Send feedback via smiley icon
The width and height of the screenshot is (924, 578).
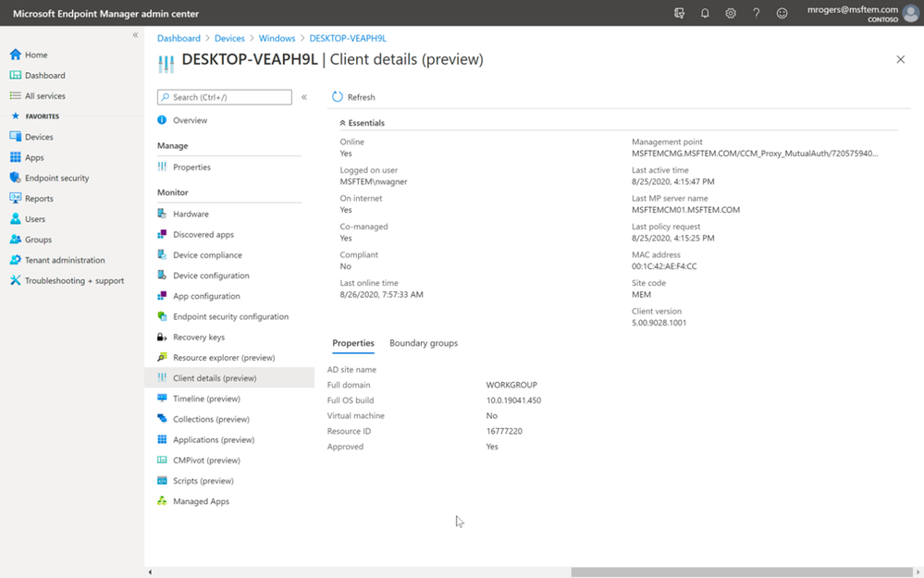coord(782,13)
